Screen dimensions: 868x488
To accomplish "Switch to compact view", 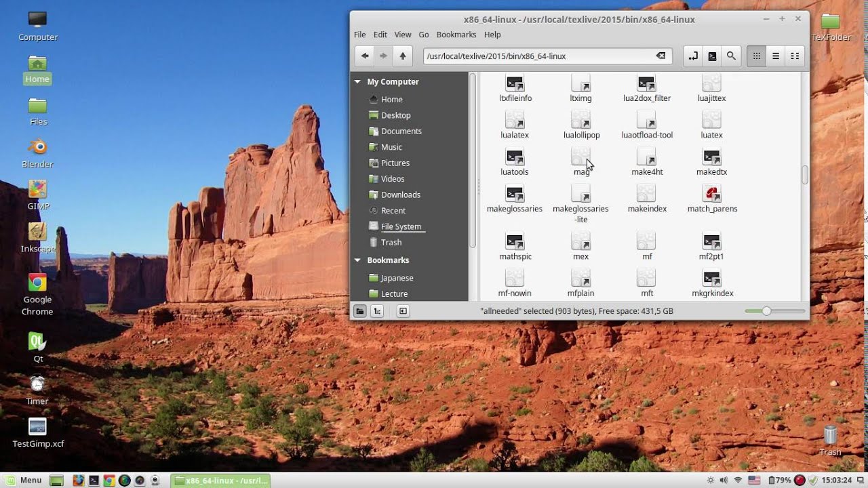I will coord(795,56).
